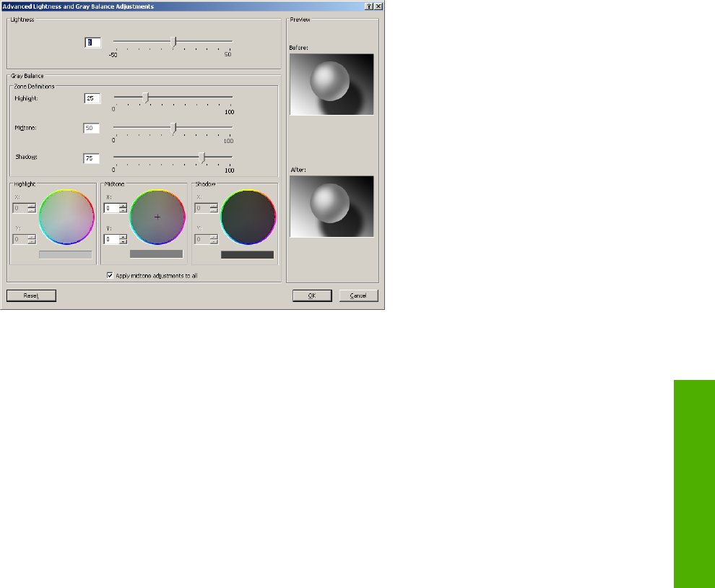Click the Highlight color wheel
Viewport: 715px width, 588px height.
66,217
